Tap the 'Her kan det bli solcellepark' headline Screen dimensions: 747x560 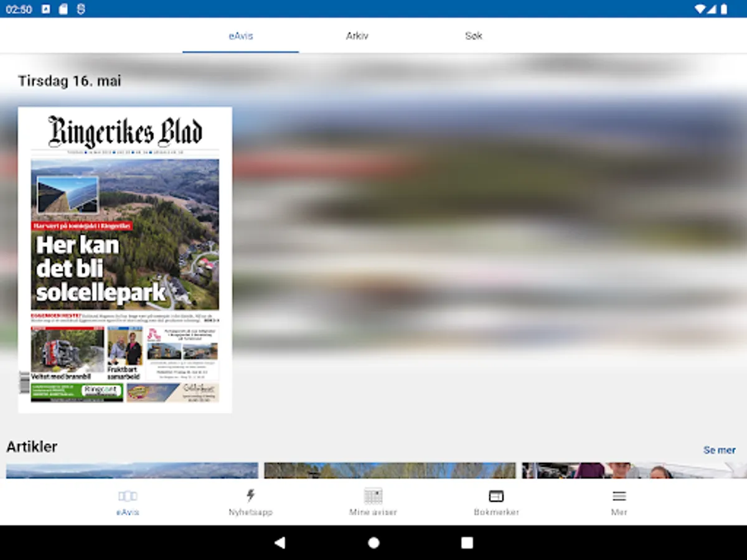pos(100,269)
